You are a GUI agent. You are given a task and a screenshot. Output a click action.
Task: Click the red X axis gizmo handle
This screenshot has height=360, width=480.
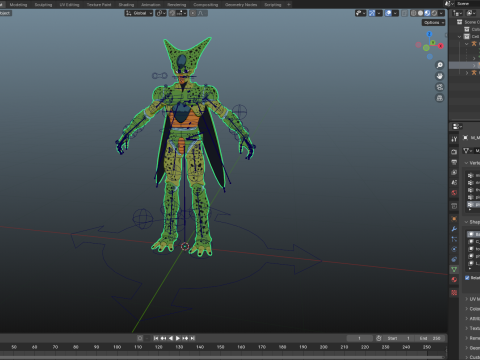tap(441, 46)
